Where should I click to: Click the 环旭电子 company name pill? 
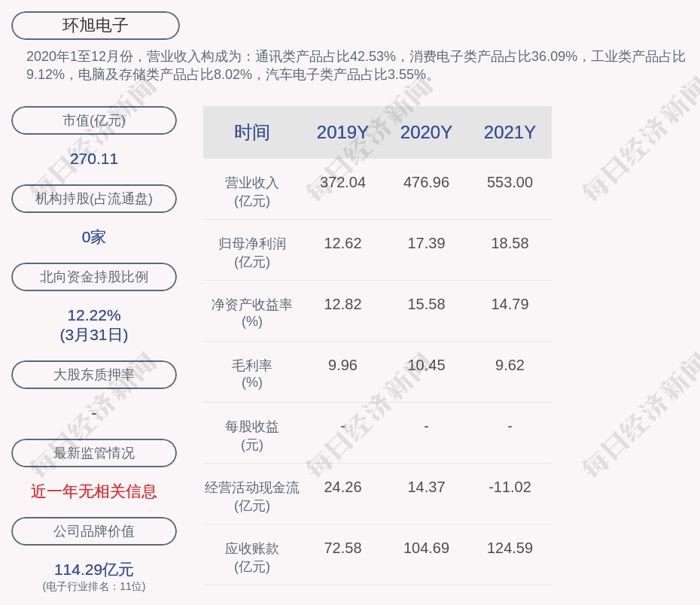[x=95, y=26]
